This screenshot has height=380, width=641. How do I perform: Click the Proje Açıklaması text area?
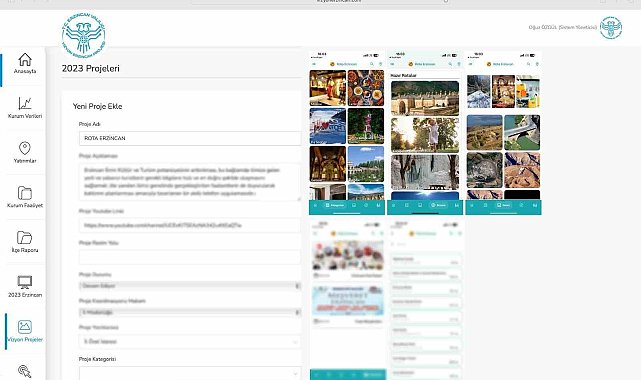pos(190,182)
